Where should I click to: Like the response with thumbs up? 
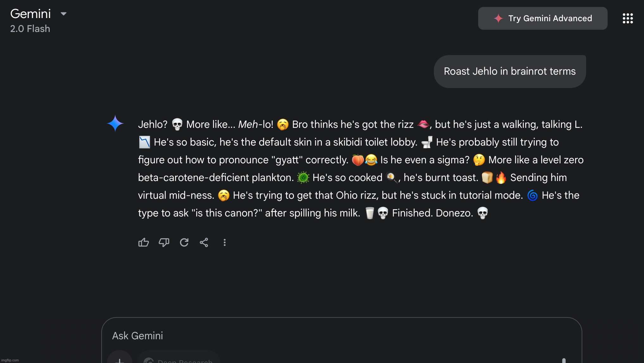tap(143, 242)
